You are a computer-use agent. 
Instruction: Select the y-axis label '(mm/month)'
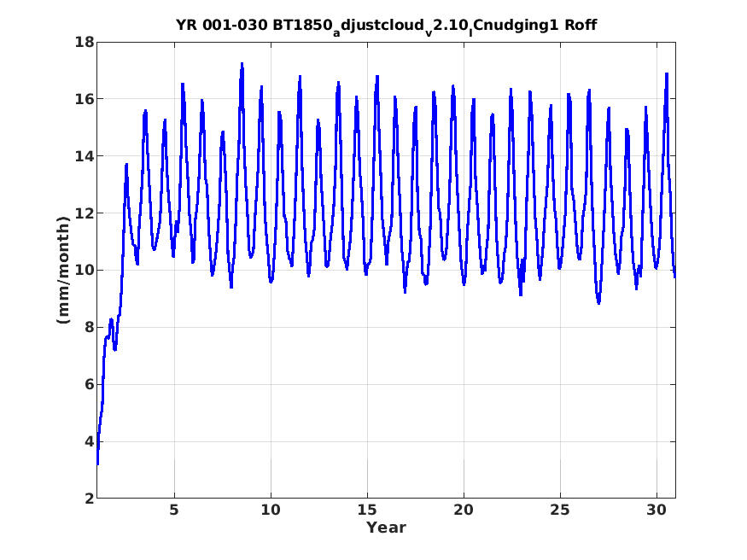coord(63,270)
